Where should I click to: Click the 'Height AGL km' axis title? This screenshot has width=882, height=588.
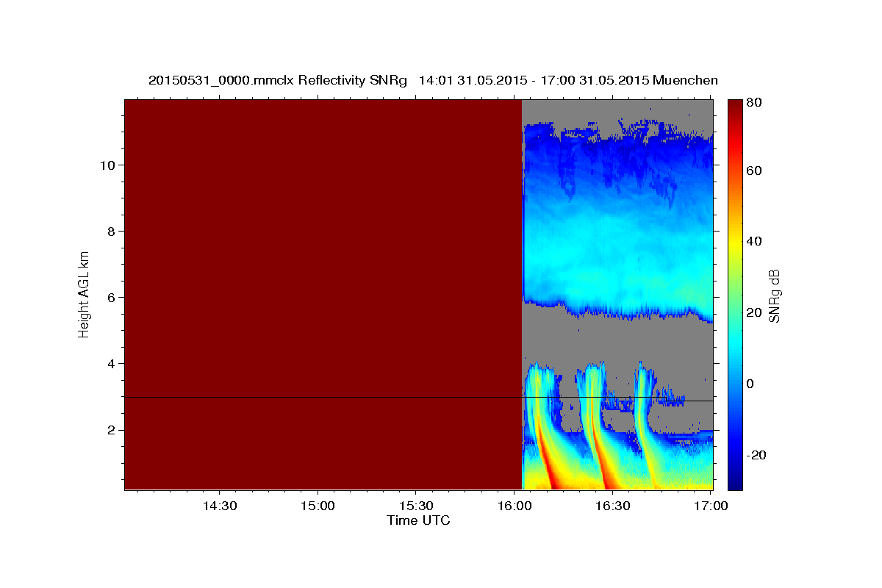tap(84, 294)
